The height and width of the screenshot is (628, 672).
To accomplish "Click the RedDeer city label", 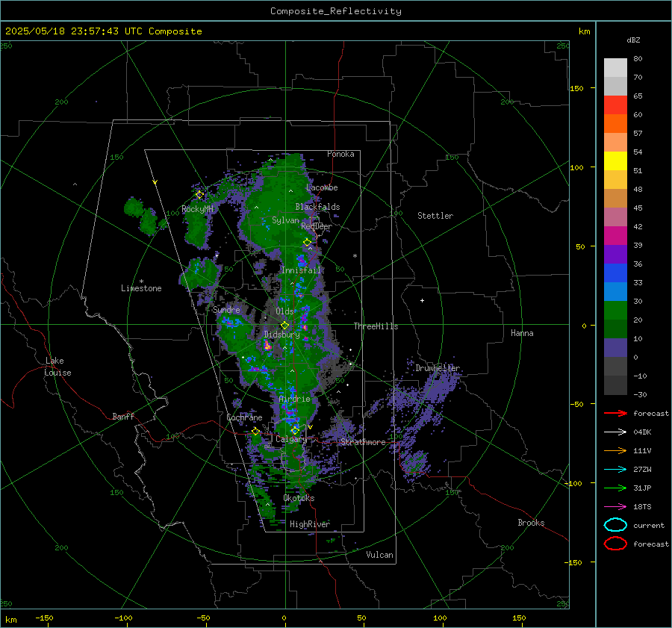I will (317, 226).
